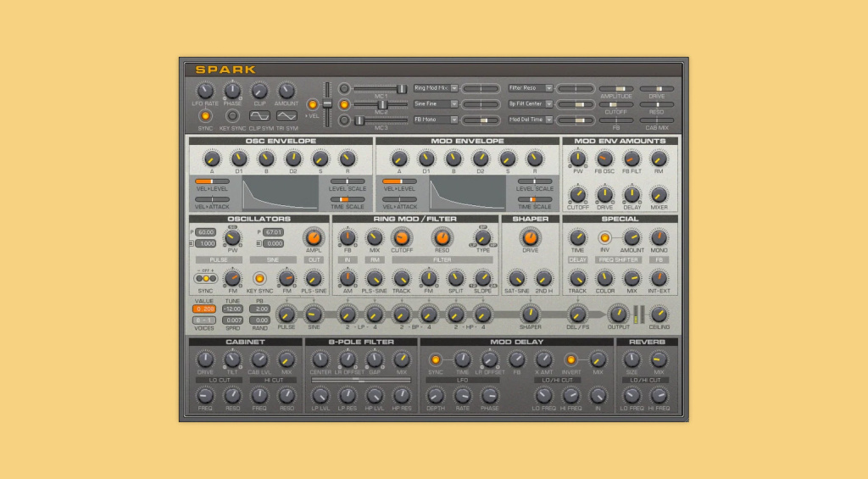This screenshot has height=479, width=868.
Task: Click the filter TYPE knob
Action: pos(482,237)
